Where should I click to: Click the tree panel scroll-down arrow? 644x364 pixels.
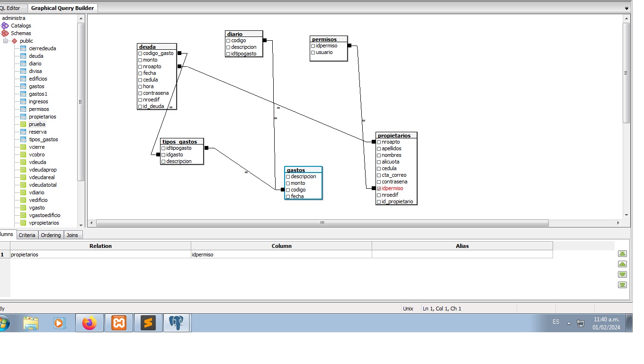pos(80,225)
